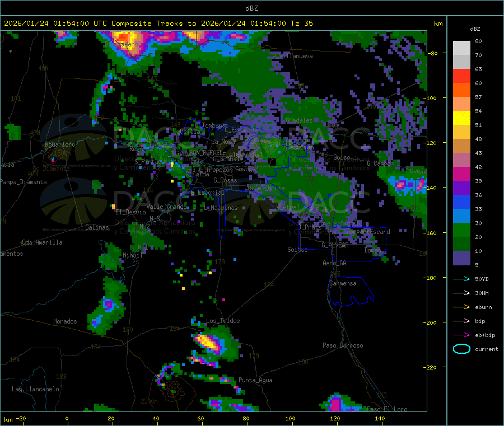The width and height of the screenshot is (504, 426).
Task: Click the 'Morados' map label
Action: point(65,321)
